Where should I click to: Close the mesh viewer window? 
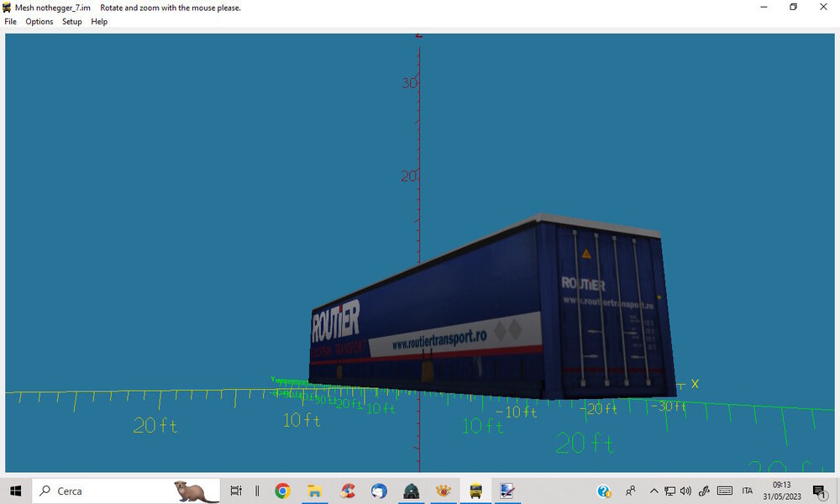(x=823, y=8)
